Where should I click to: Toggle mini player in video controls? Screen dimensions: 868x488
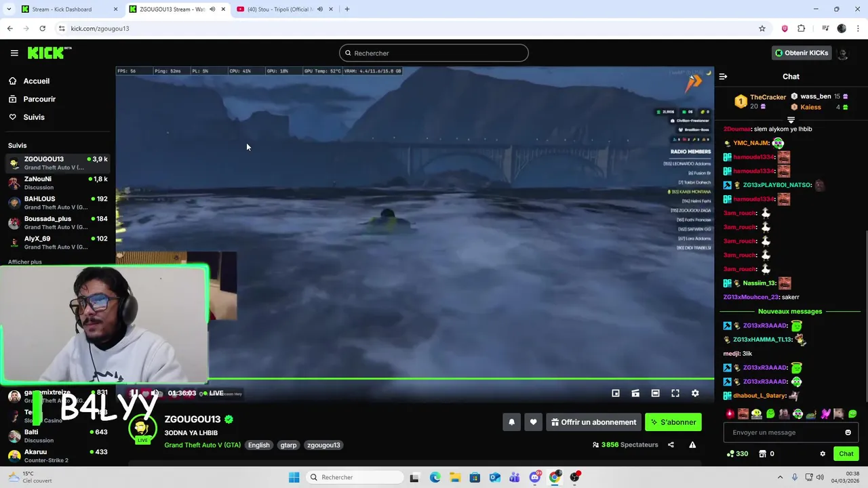(616, 393)
